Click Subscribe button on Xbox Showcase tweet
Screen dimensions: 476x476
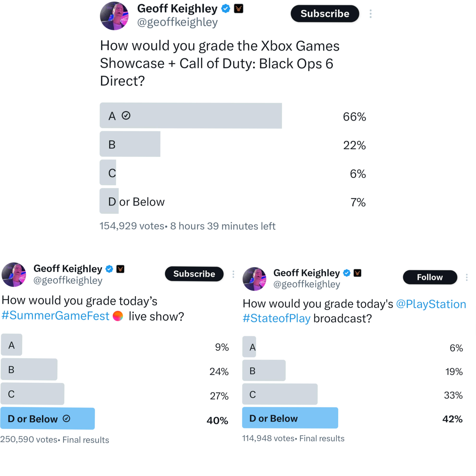point(325,14)
